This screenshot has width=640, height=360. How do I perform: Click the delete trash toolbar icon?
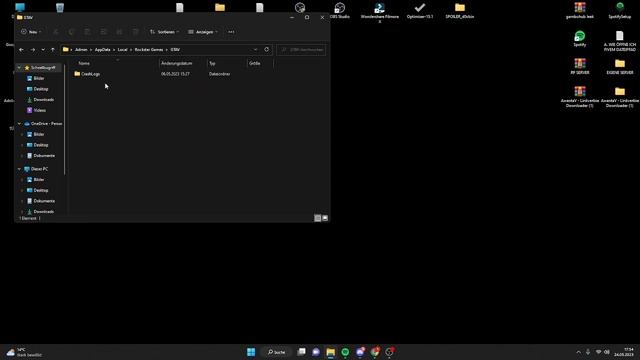[135, 32]
